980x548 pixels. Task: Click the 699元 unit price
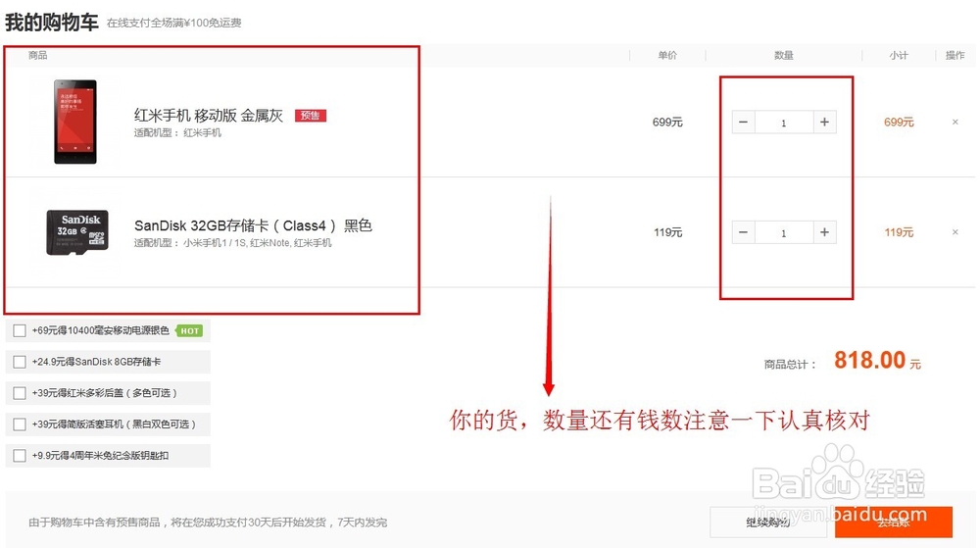[x=667, y=122]
